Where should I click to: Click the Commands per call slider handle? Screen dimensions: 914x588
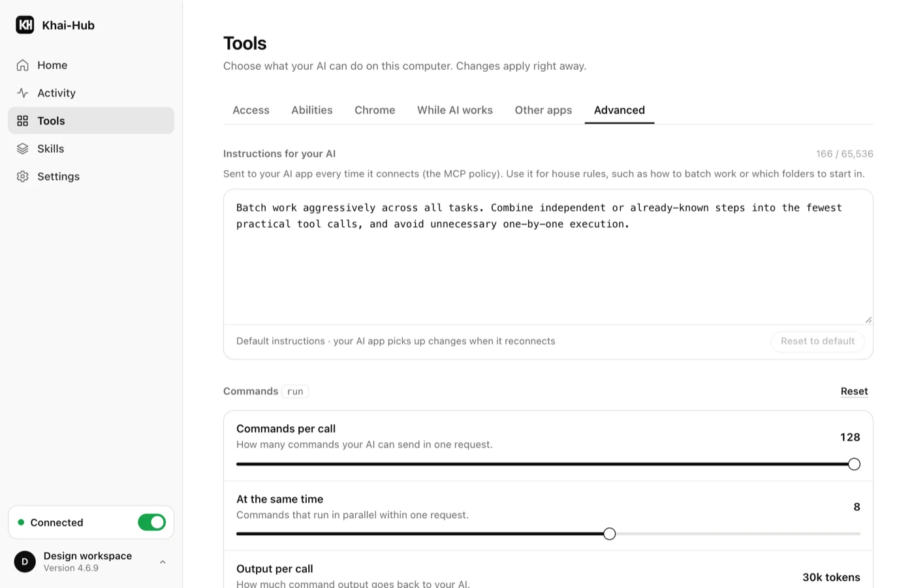coord(854,464)
